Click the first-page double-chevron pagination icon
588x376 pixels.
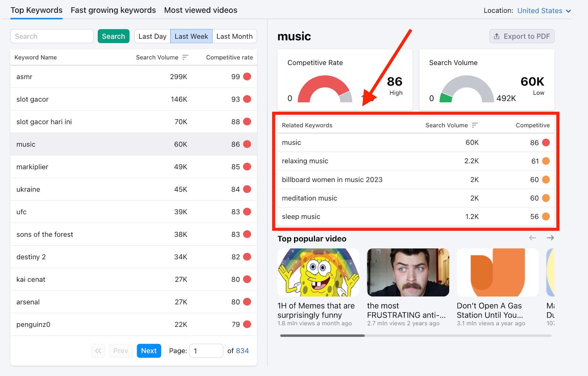point(98,351)
